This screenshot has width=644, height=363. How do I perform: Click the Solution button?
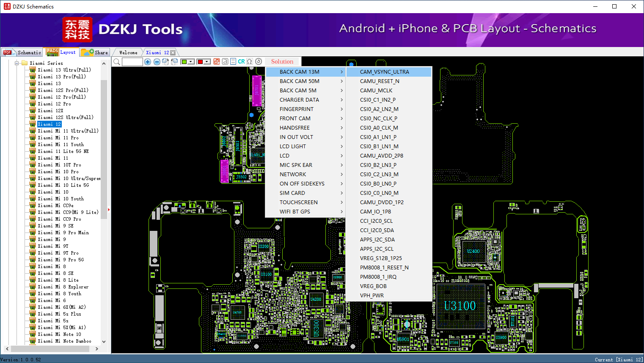[x=282, y=61]
